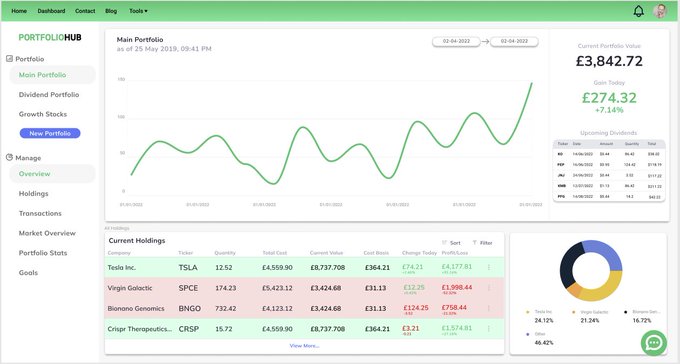Click the dark navy donut segment
The width and height of the screenshot is (680, 364).
pyautogui.click(x=568, y=264)
